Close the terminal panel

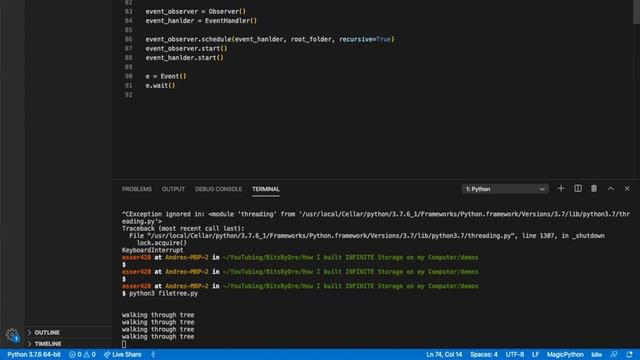[x=627, y=189]
